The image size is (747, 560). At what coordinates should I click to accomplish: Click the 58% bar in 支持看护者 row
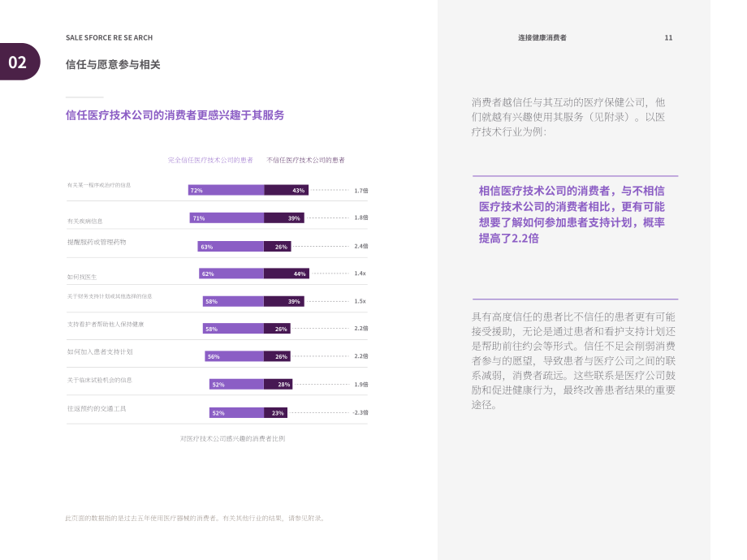(x=234, y=329)
